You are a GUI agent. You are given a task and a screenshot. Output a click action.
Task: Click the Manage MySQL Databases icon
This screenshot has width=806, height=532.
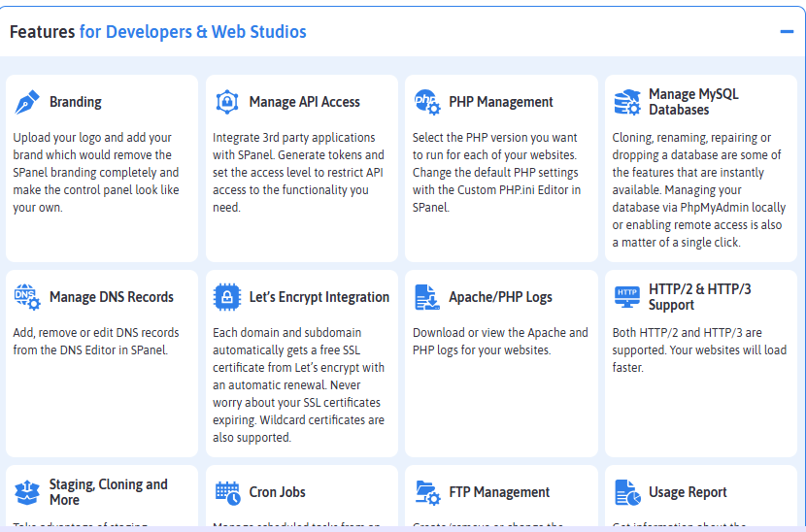(x=627, y=102)
